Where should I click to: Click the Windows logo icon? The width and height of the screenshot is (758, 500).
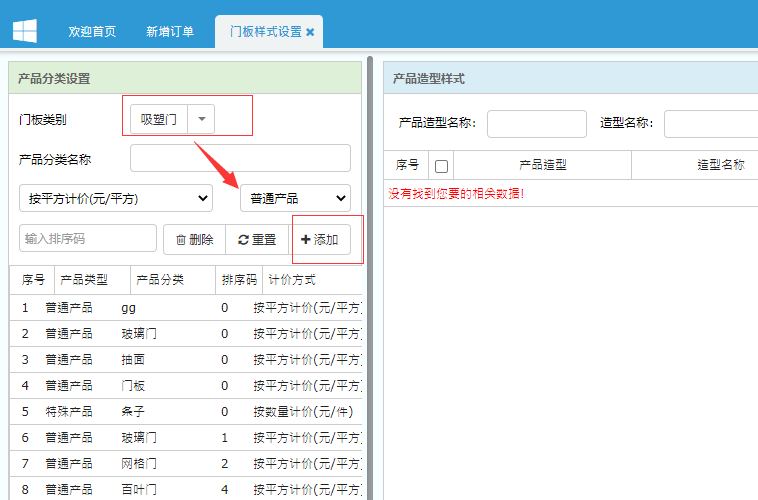tap(25, 31)
